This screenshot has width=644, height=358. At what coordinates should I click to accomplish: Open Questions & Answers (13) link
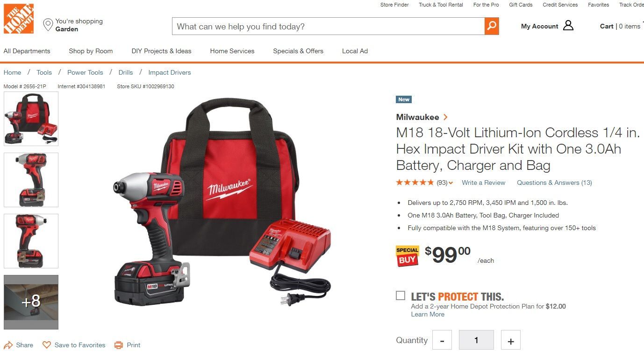point(554,183)
